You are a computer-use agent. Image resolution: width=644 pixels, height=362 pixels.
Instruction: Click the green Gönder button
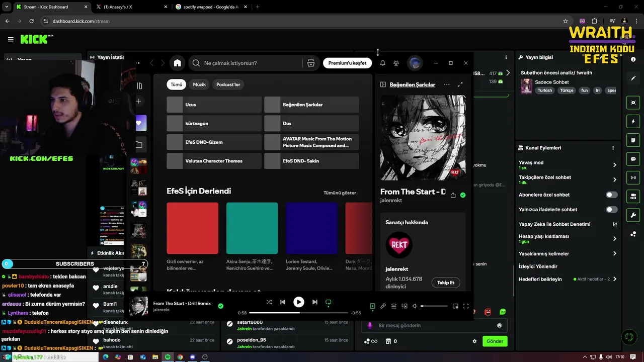[495, 341]
